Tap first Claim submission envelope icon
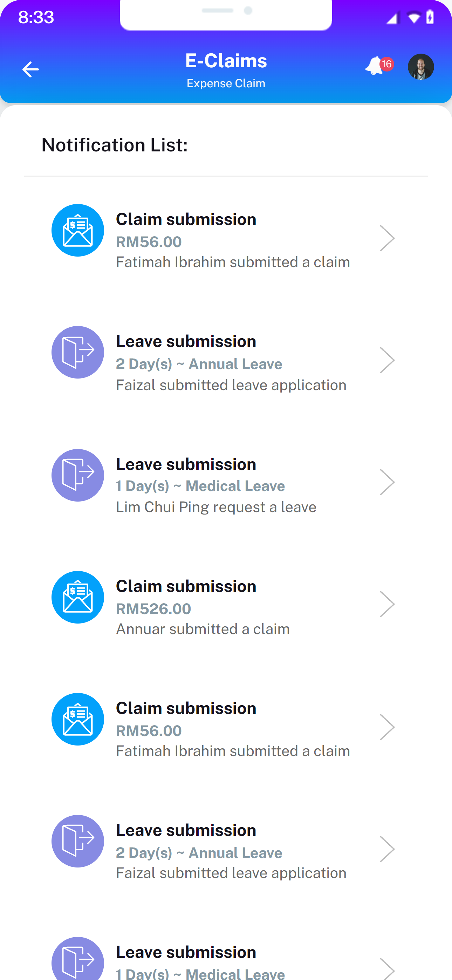Screen dimensions: 452x980 click(x=78, y=231)
